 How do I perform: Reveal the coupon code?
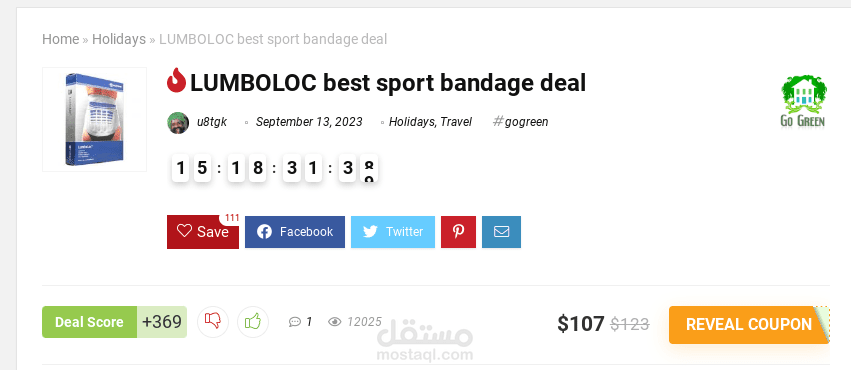pyautogui.click(x=749, y=324)
